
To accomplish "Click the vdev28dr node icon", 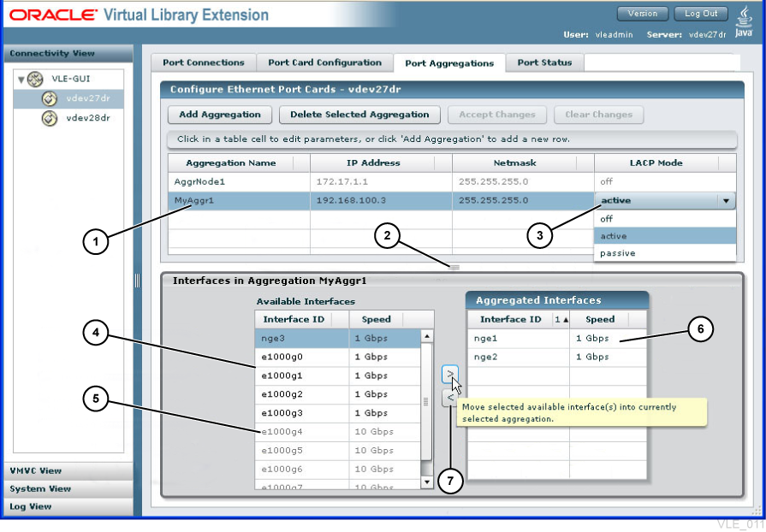I will [x=50, y=118].
